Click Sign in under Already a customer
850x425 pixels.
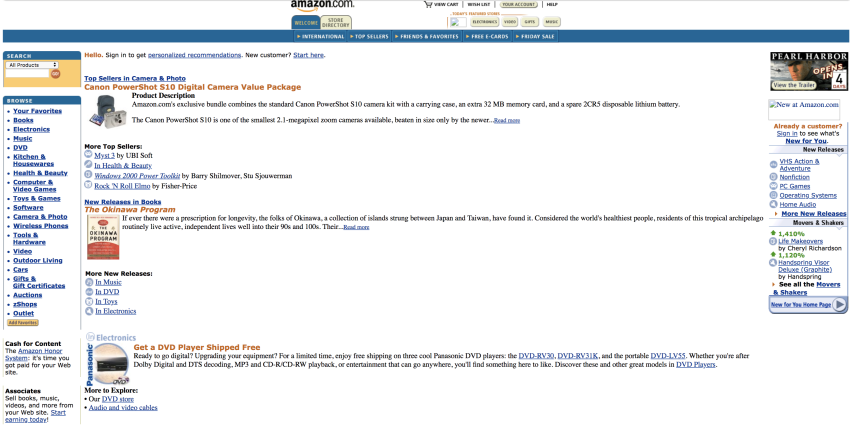click(787, 133)
